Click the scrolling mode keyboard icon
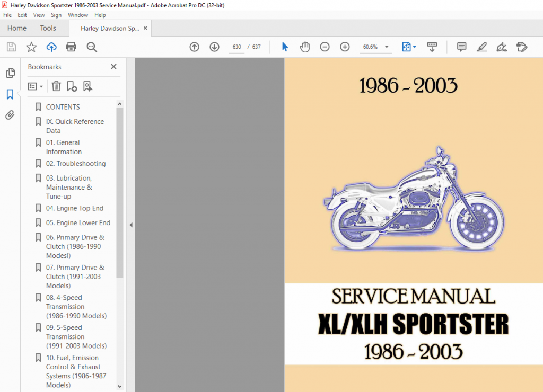Screen dimensions: 543x392 click(x=432, y=47)
